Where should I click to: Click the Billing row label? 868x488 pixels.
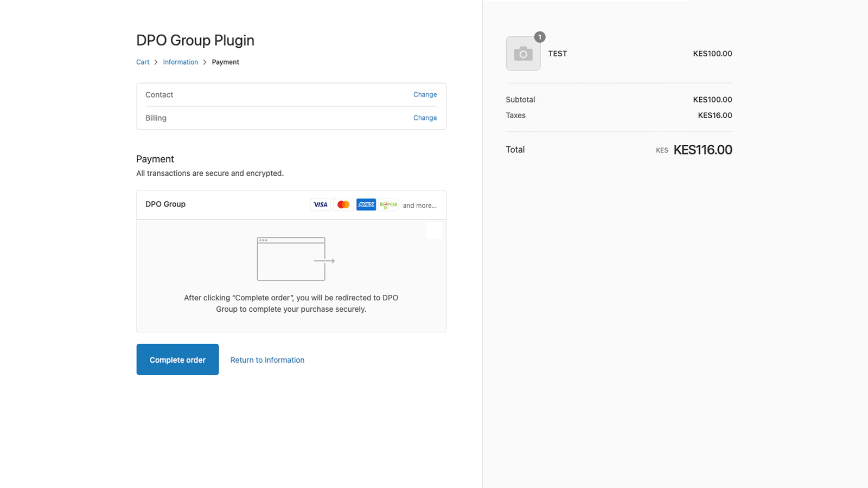[156, 118]
